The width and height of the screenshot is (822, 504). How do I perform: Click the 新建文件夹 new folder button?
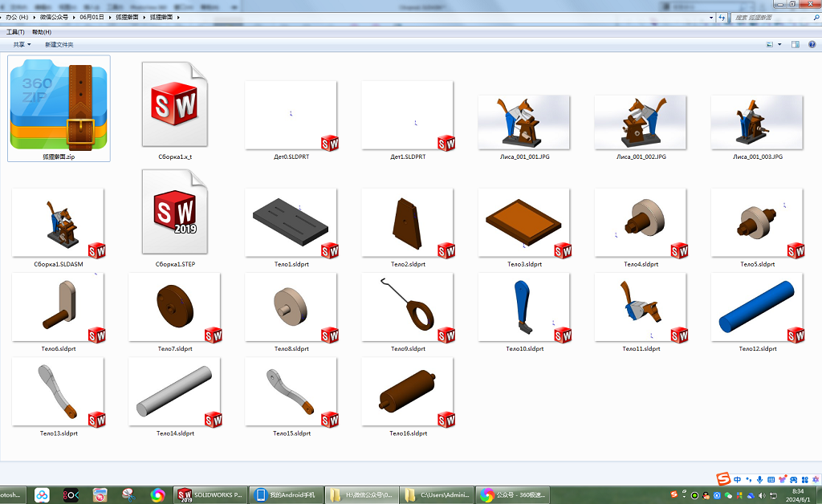(59, 44)
